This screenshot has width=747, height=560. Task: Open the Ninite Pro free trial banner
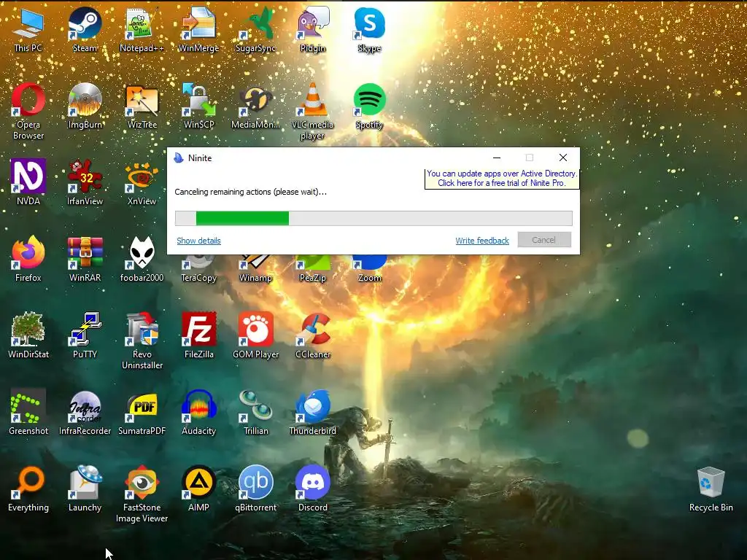tap(502, 178)
